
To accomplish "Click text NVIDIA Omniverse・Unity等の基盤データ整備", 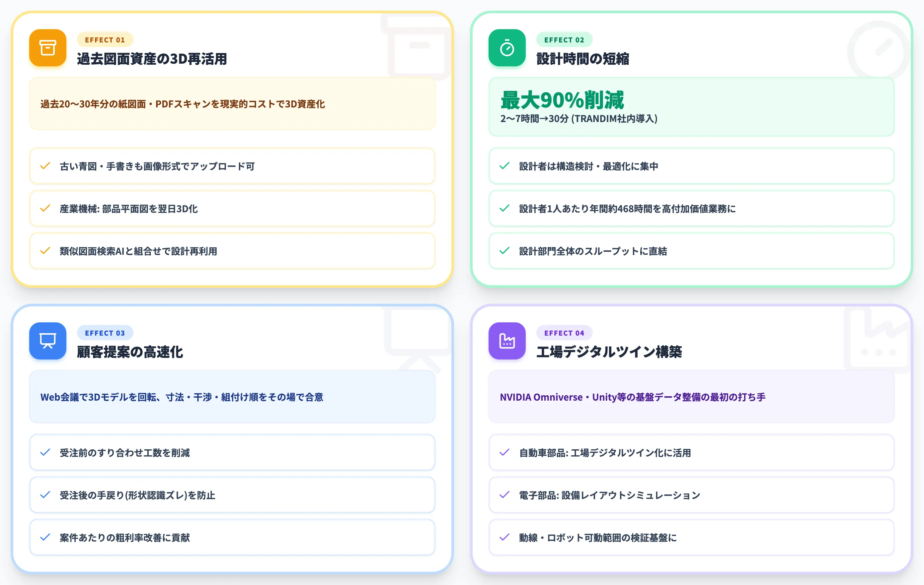I will (x=633, y=397).
